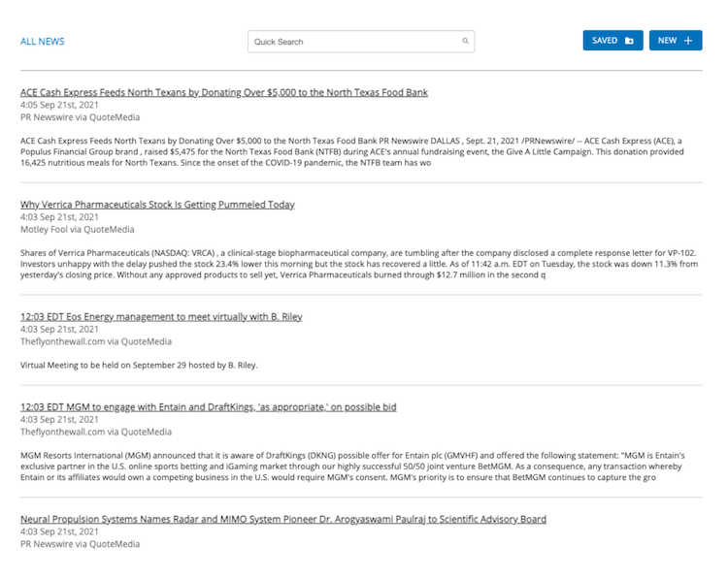Click MGM Resorts International summary paragraph
728x579 pixels.
coord(352,466)
